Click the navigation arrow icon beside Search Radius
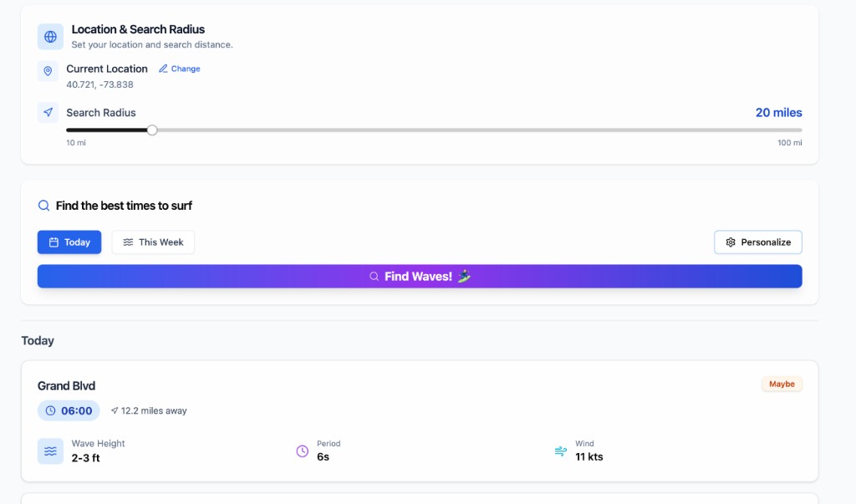This screenshot has height=504, width=856. pyautogui.click(x=48, y=113)
